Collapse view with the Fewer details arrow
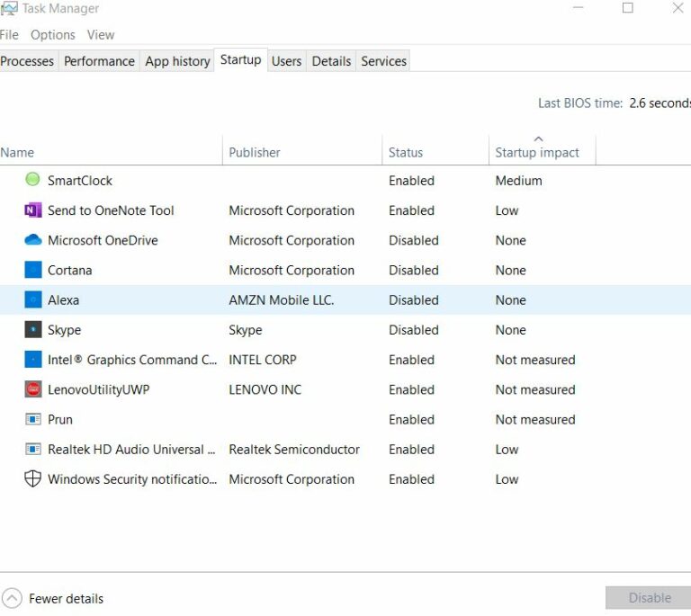 tap(12, 598)
